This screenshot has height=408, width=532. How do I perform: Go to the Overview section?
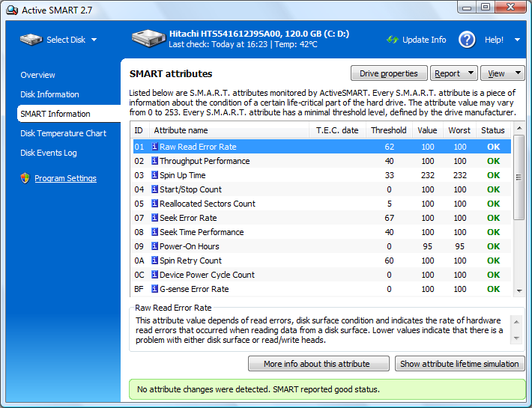point(37,75)
